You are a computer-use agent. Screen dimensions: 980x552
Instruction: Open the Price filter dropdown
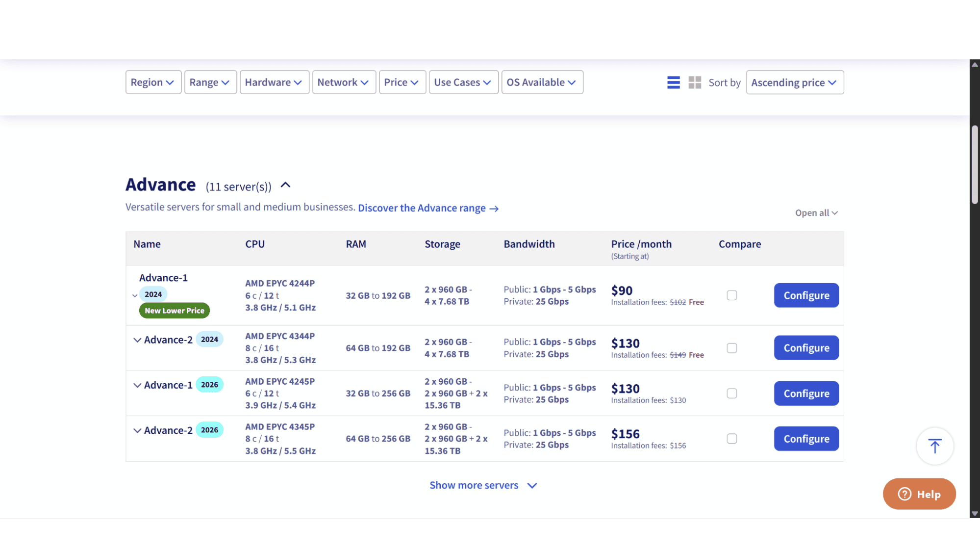pos(402,82)
